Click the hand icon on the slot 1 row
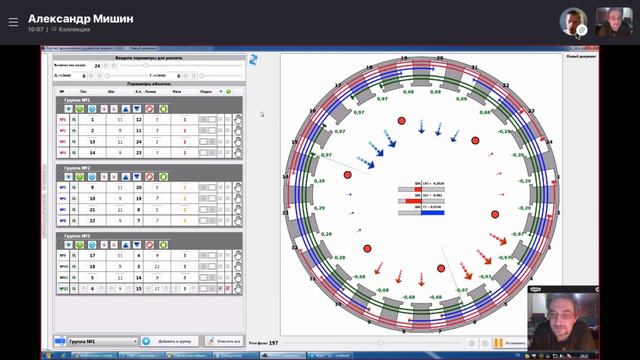The height and width of the screenshot is (360, 640). pos(238,120)
